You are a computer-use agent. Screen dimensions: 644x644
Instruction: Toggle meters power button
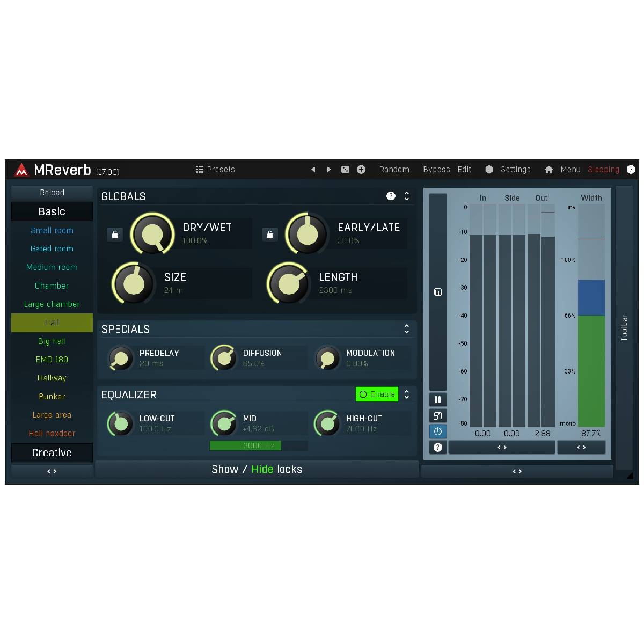(438, 431)
